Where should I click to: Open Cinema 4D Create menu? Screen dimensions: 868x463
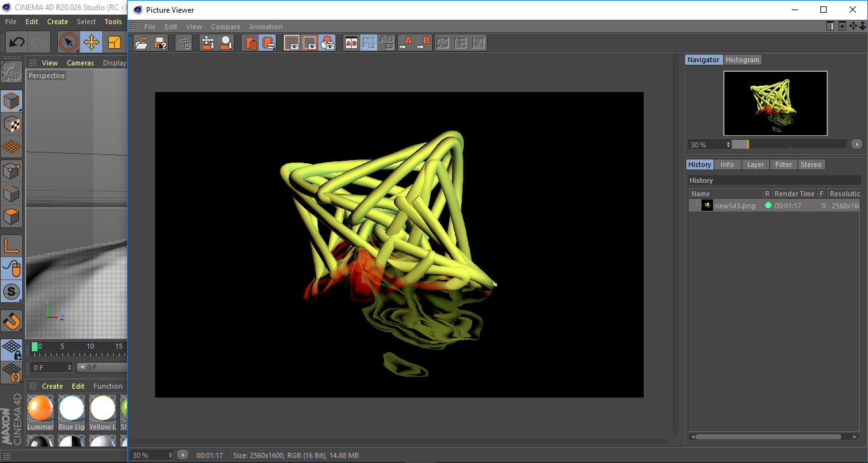[x=57, y=22]
